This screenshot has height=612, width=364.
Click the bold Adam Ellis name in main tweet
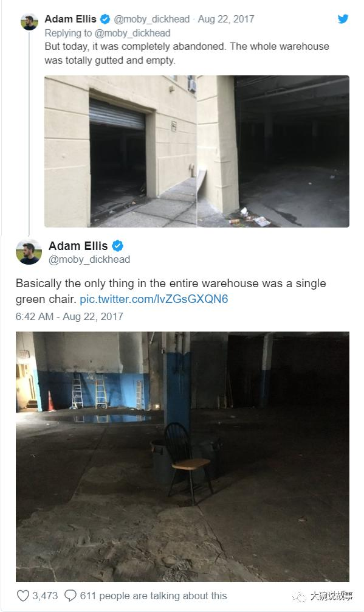tap(78, 246)
